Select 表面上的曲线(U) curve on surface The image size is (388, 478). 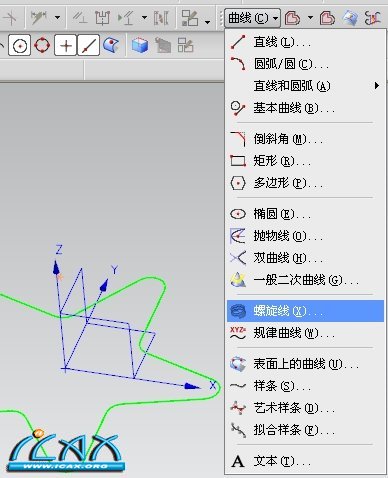click(305, 364)
